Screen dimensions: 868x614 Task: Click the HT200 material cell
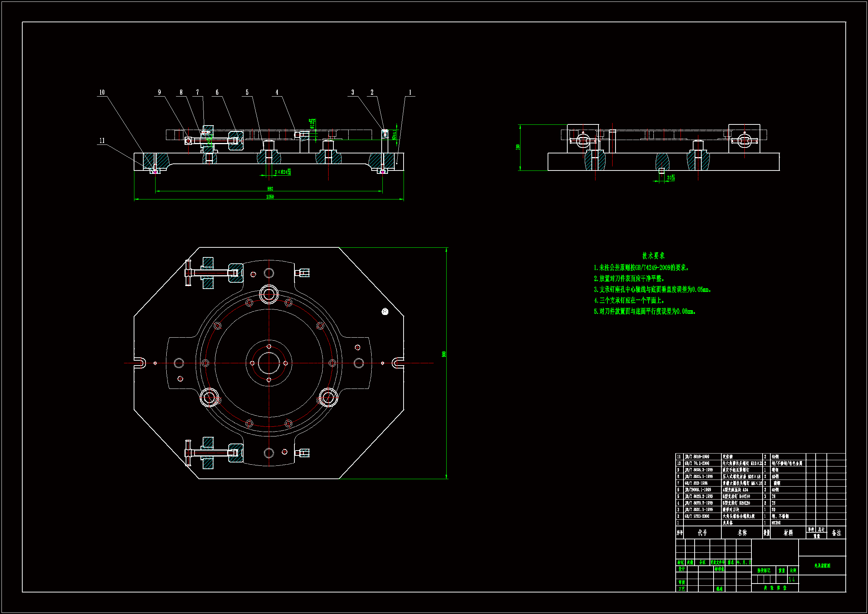click(x=776, y=523)
